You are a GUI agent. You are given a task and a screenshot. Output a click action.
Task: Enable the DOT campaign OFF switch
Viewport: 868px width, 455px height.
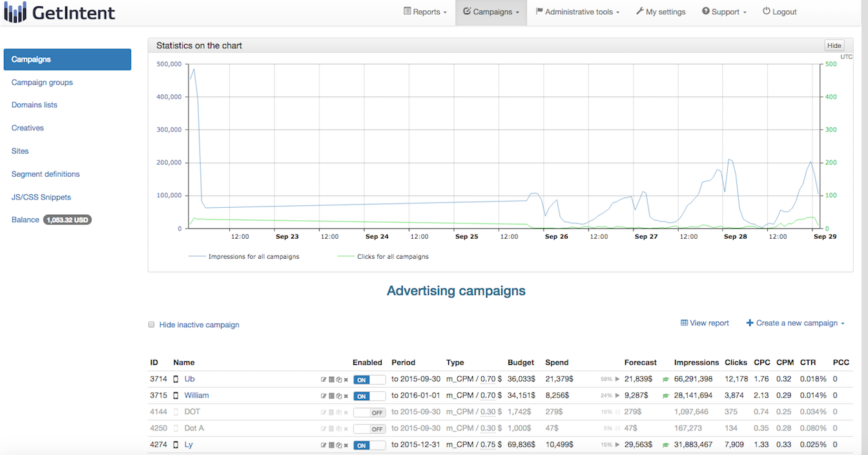369,412
